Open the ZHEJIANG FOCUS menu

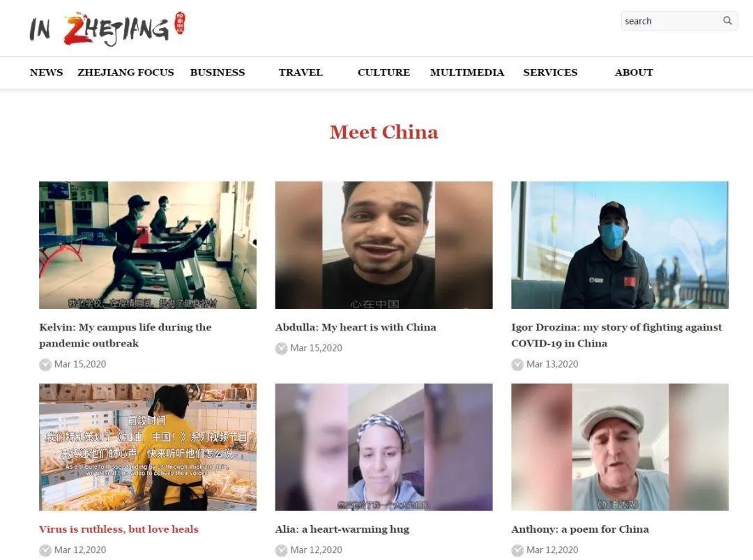[x=125, y=73]
